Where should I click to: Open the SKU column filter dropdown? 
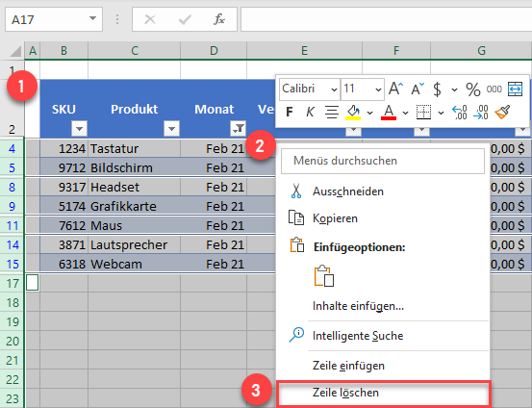pos(80,129)
